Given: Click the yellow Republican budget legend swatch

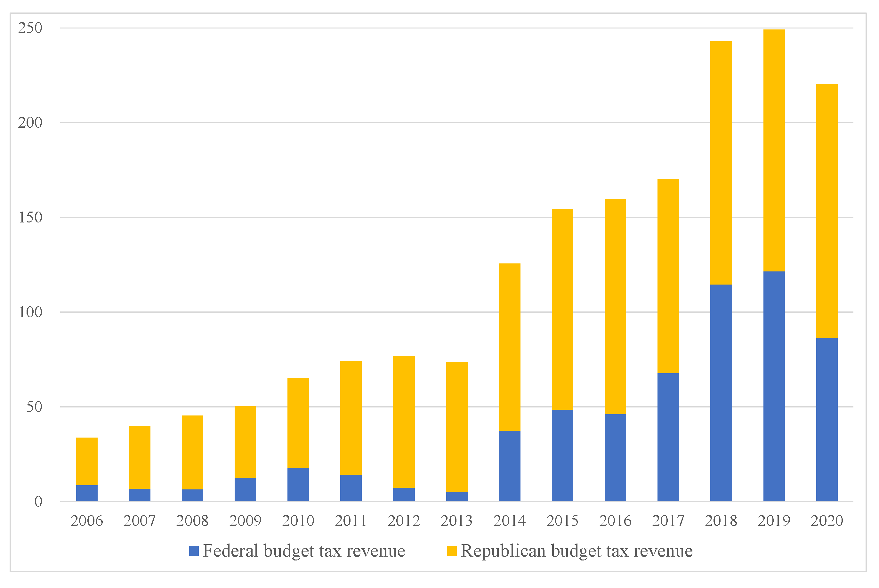Looking at the screenshot, I should (452, 551).
